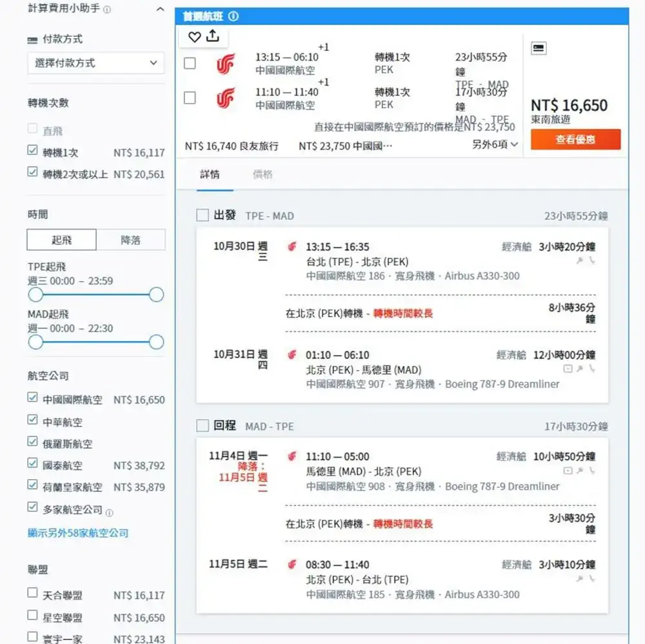Click airline logo beside 01:10 – 06:10 segment

(x=292, y=355)
